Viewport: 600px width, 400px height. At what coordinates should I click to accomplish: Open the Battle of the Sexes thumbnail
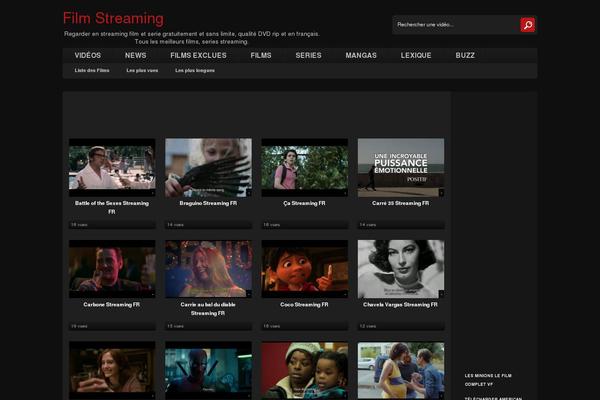pyautogui.click(x=112, y=168)
